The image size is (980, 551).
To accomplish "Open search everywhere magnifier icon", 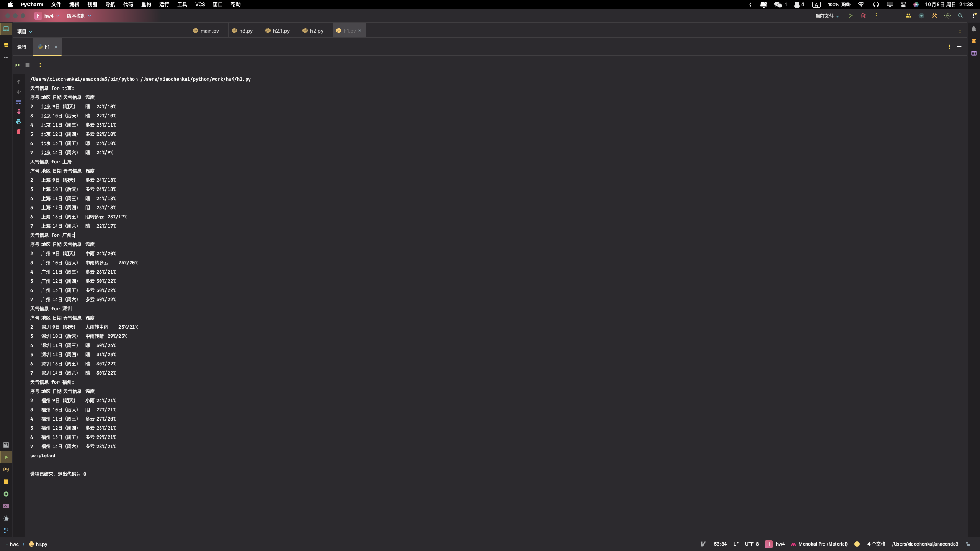I will point(960,16).
